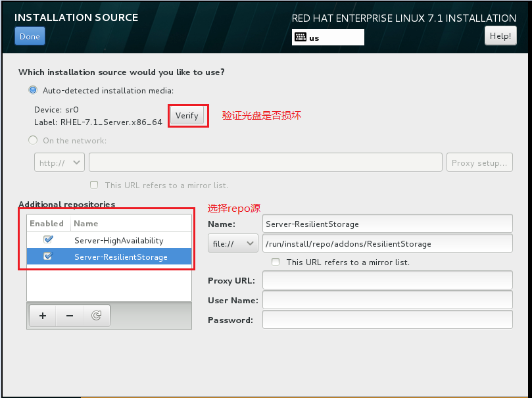Click the Help! button
This screenshot has height=398, width=532.
point(500,36)
